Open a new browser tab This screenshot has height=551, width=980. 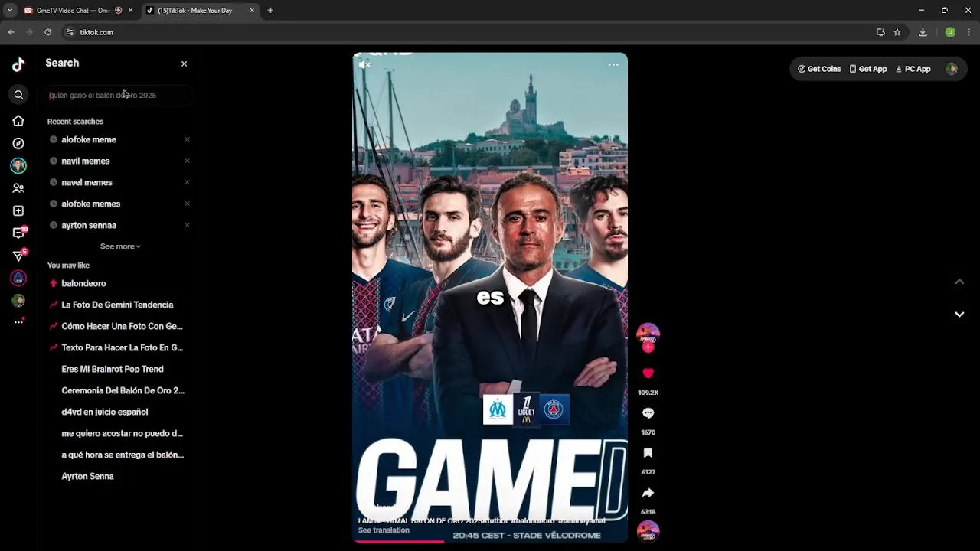pos(270,11)
